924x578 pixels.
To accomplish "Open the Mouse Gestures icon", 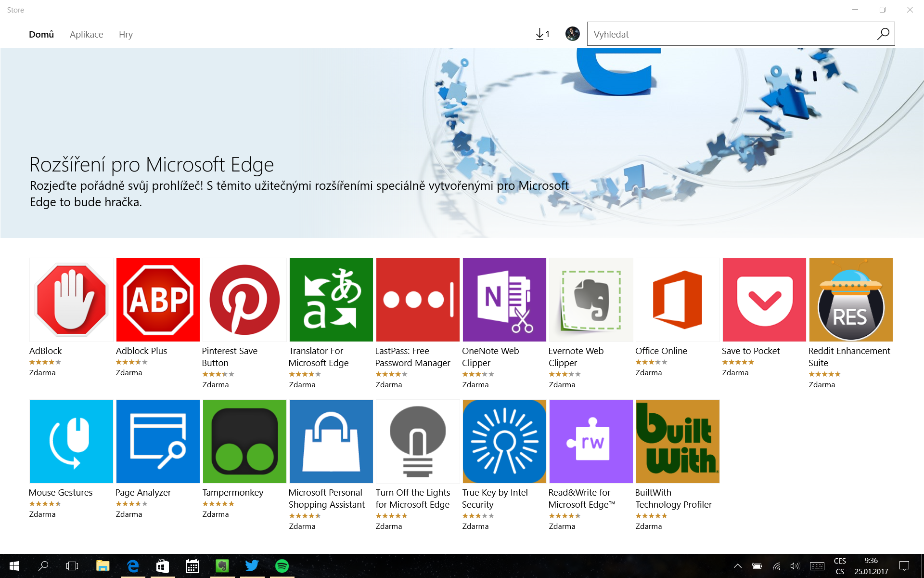I will click(x=71, y=441).
